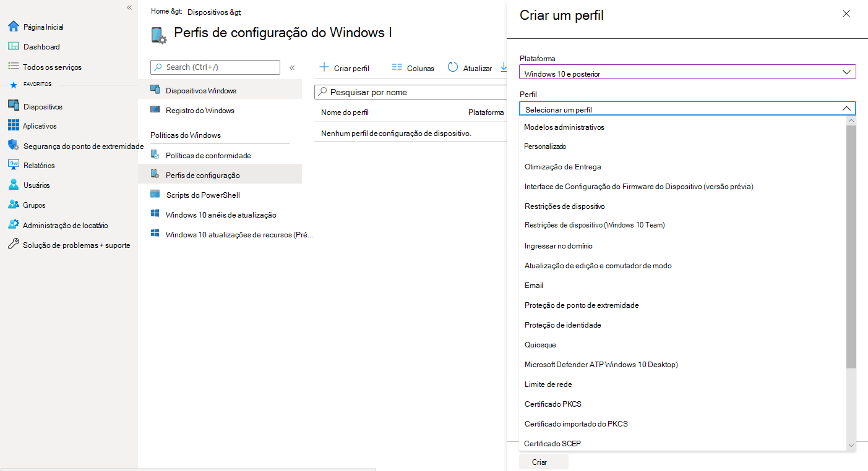The height and width of the screenshot is (471, 868).
Task: Open the Dispositivos breadcrumb link
Action: pyautogui.click(x=205, y=12)
